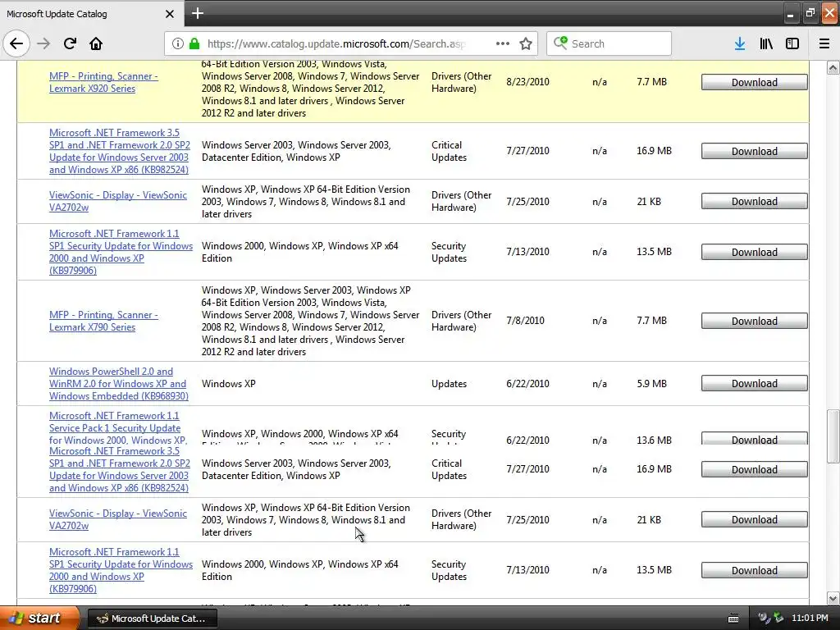Click 6/22/2010 in the PowerShell row

(527, 384)
